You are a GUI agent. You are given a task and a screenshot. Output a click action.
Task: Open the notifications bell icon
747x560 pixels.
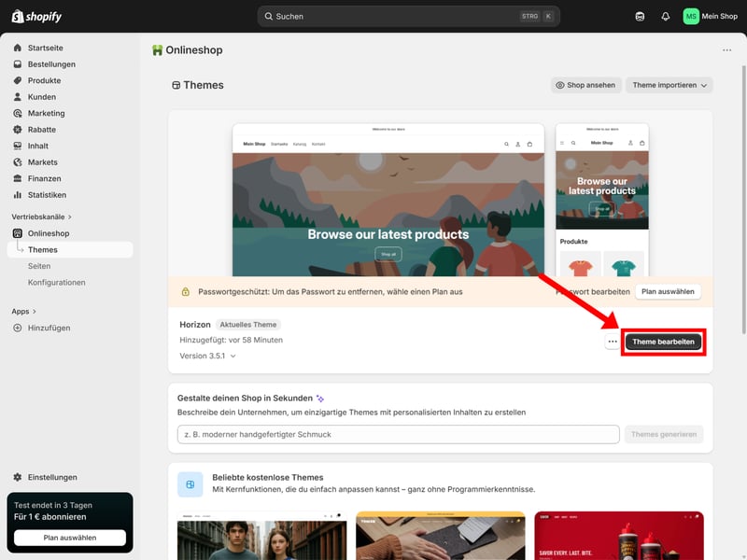pos(666,16)
